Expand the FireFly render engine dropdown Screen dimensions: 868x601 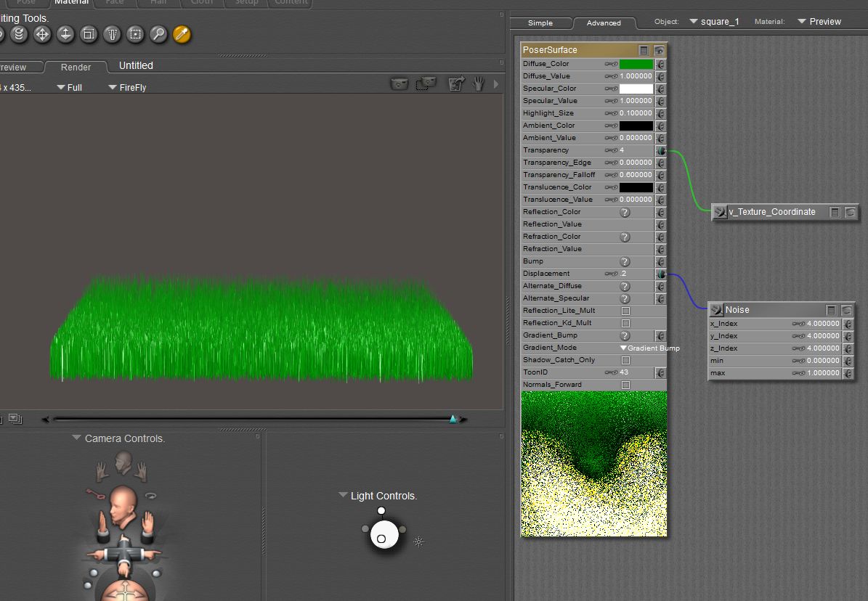tap(127, 88)
